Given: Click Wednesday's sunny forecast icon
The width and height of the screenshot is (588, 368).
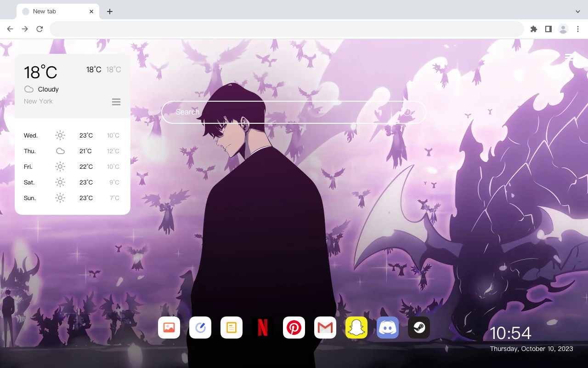Looking at the screenshot, I should click(60, 135).
